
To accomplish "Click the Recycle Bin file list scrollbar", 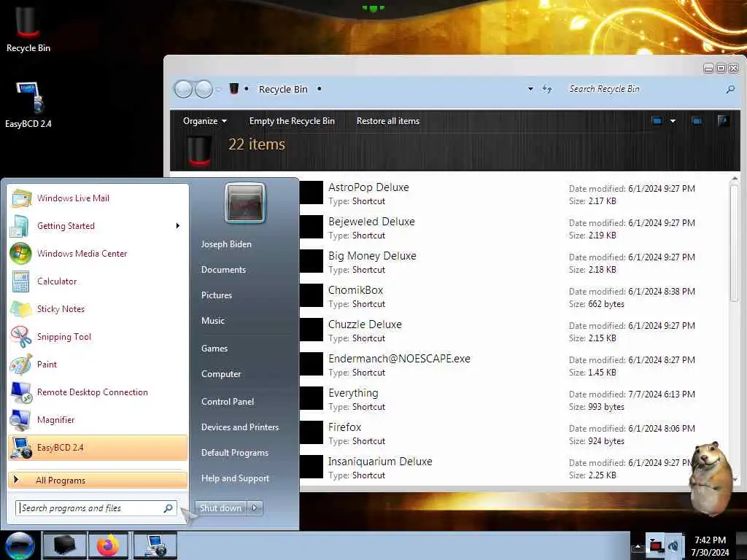I will click(x=734, y=243).
